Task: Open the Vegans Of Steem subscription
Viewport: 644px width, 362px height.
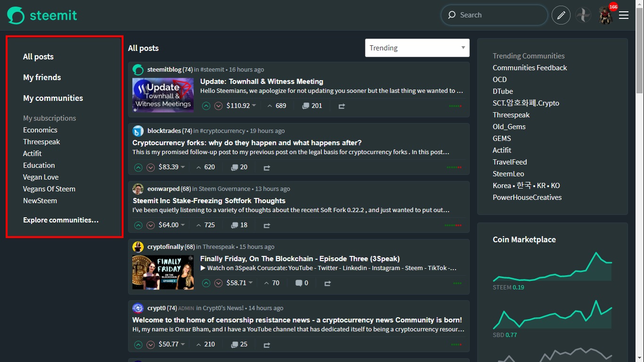Action: [49, 189]
